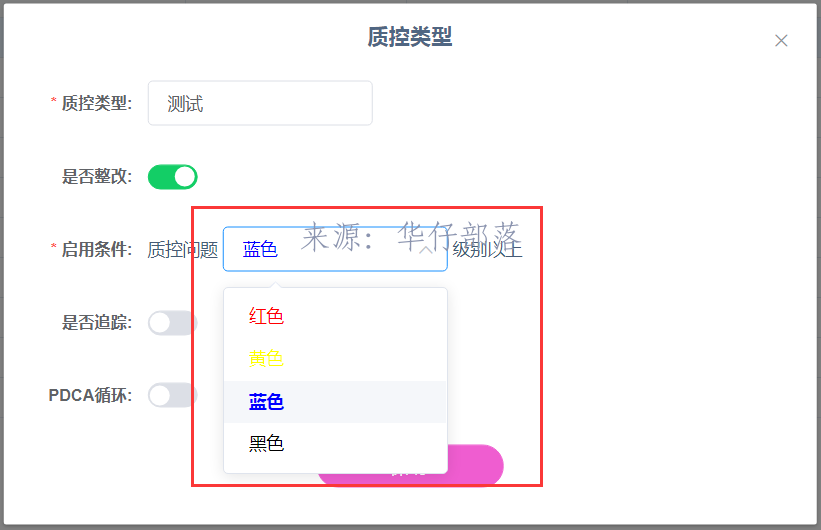821x530 pixels.
Task: Choose 红色 from the dropdown list
Action: click(335, 316)
